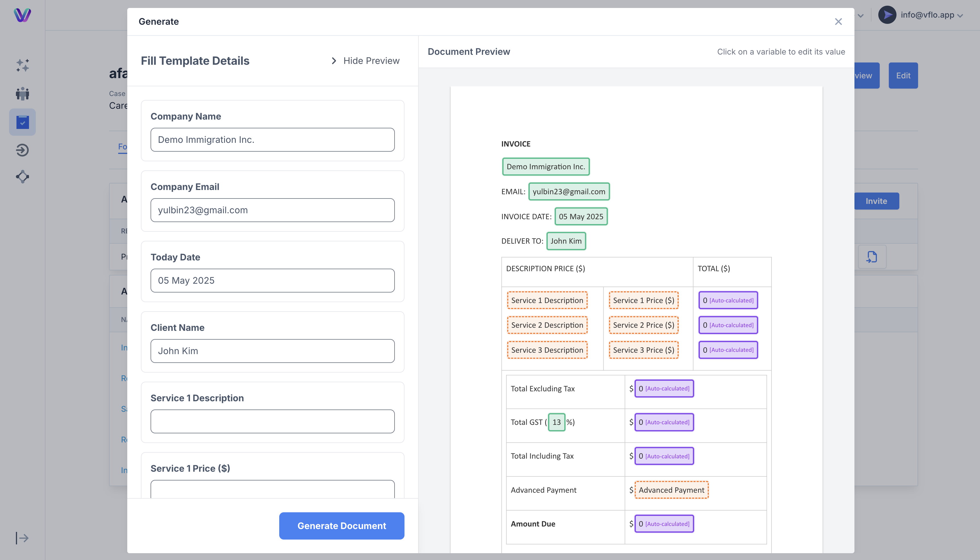The height and width of the screenshot is (560, 980).
Task: Click Total Excluding Tax auto-calculated value
Action: click(664, 388)
